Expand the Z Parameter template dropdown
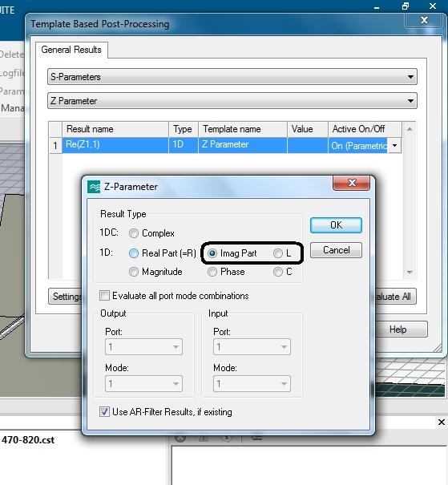The height and width of the screenshot is (485, 448). point(232,101)
